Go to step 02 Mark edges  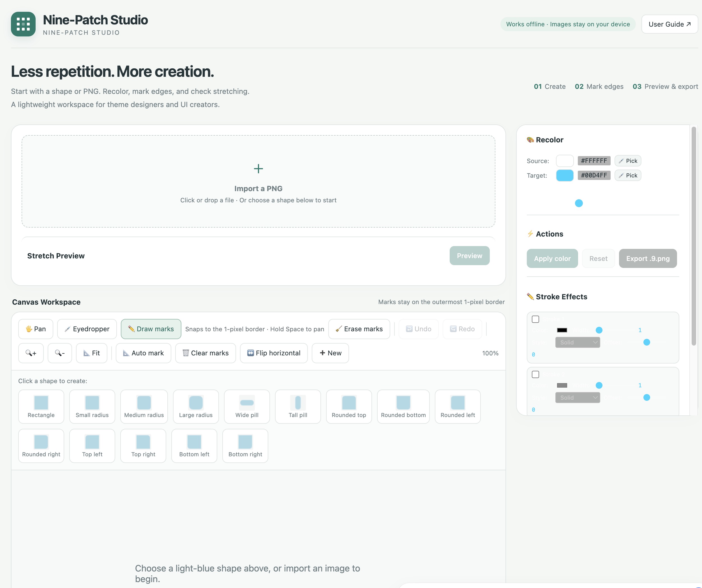point(599,87)
